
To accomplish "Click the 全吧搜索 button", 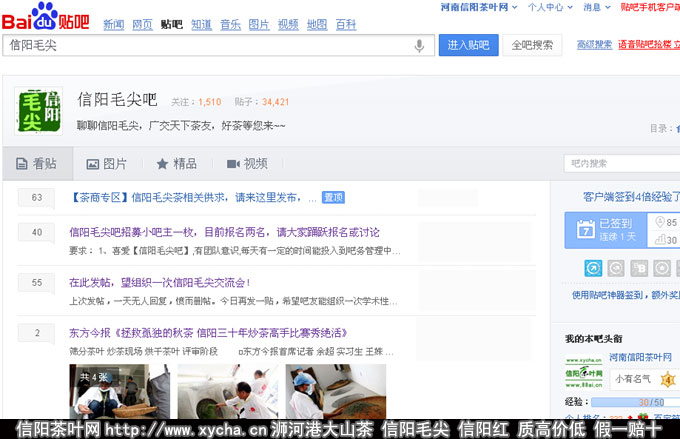I will pyautogui.click(x=532, y=45).
